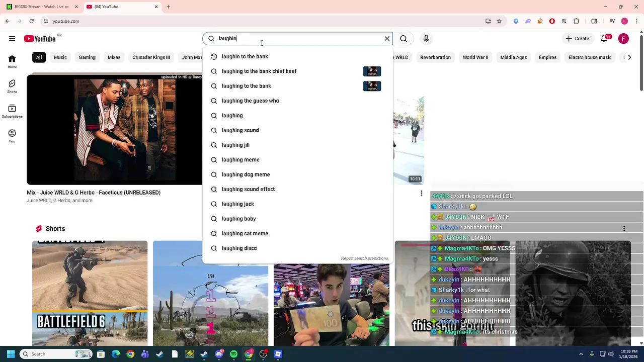This screenshot has height=362, width=644.
Task: Open the Chrome three-dot menu
Action: coord(636,21)
